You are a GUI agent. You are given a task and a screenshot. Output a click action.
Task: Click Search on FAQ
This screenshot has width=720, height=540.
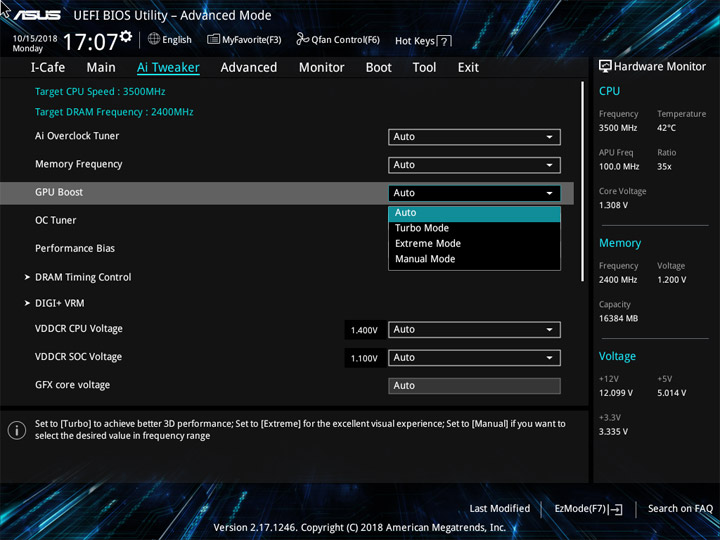coord(680,509)
